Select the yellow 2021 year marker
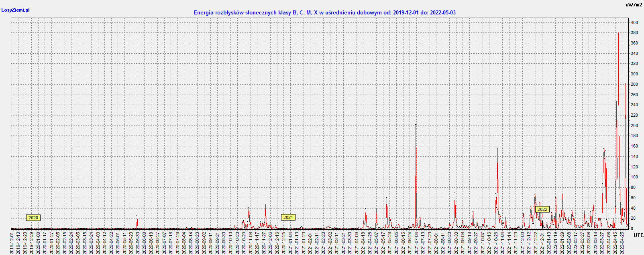This screenshot has height=255, width=644. pyautogui.click(x=288, y=217)
